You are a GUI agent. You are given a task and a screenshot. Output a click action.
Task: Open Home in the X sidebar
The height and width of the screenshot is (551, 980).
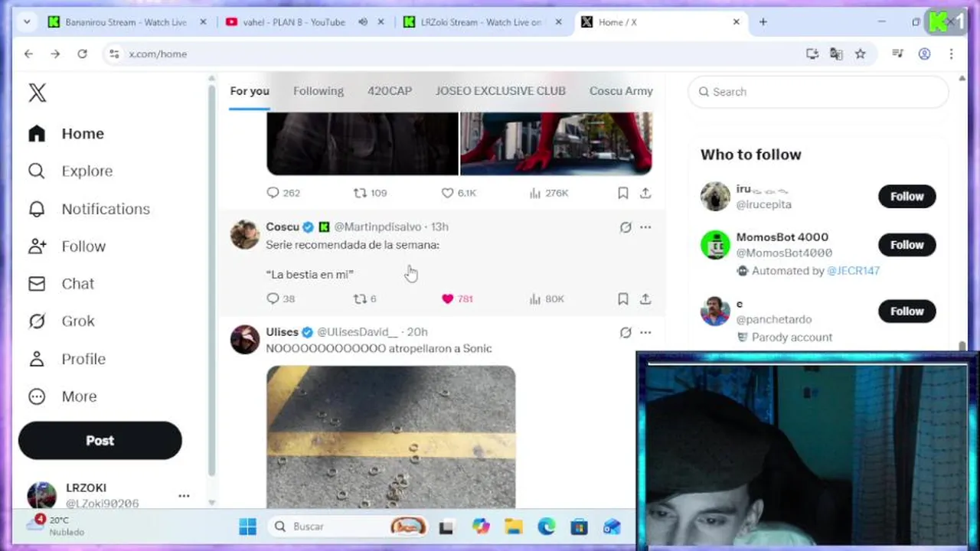(x=66, y=133)
